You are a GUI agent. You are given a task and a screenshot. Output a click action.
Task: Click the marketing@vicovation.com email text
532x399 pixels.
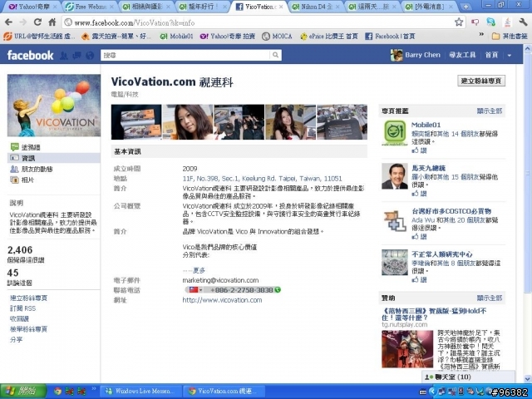pyautogui.click(x=220, y=280)
